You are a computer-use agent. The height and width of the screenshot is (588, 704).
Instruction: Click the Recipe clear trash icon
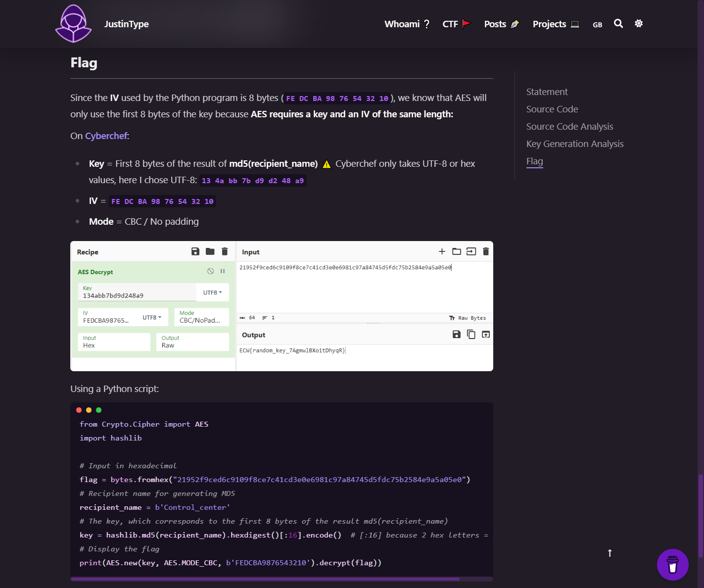(225, 251)
